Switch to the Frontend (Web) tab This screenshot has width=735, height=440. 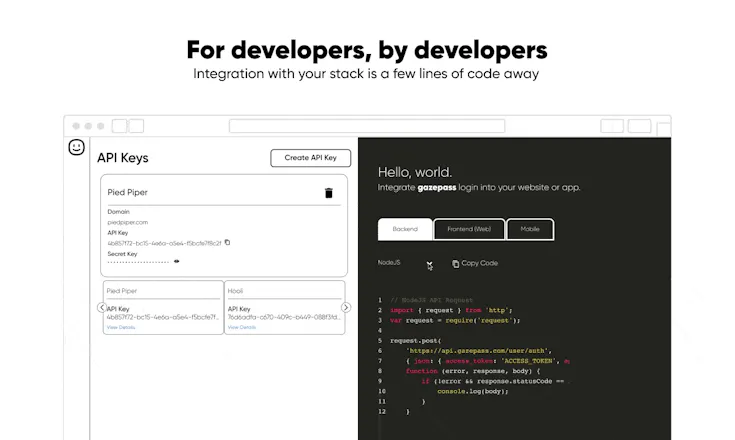pyautogui.click(x=469, y=229)
